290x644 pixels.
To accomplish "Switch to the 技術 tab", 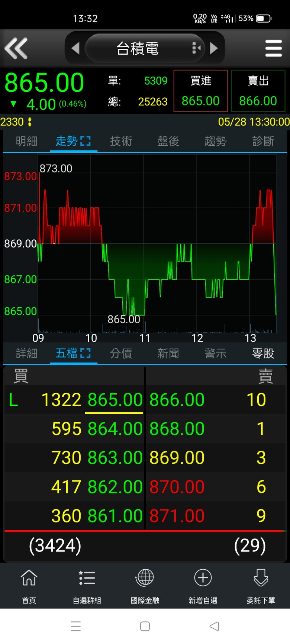I will tap(121, 141).
